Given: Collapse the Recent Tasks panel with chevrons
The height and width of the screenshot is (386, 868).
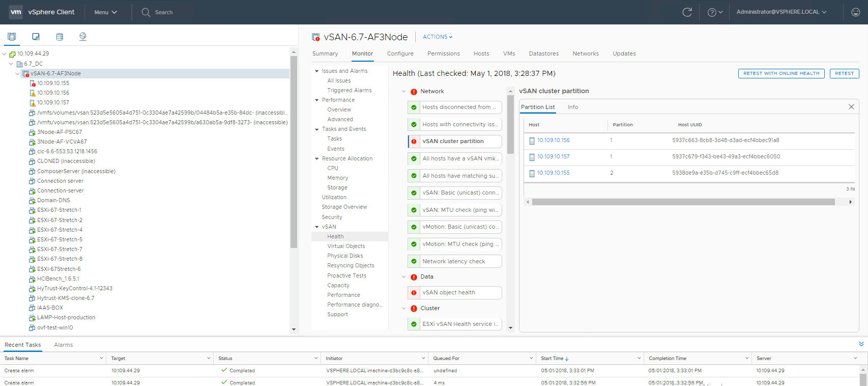Looking at the screenshot, I should 861,344.
